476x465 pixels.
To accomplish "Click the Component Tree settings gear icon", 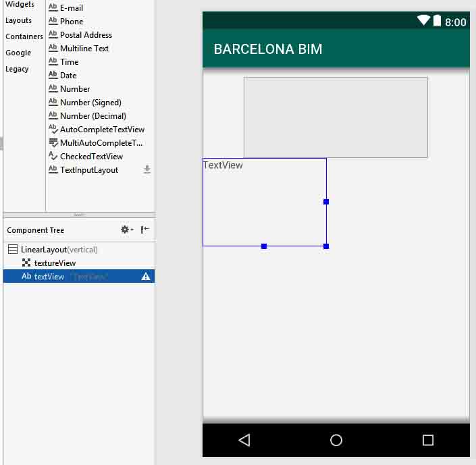I will 126,230.
